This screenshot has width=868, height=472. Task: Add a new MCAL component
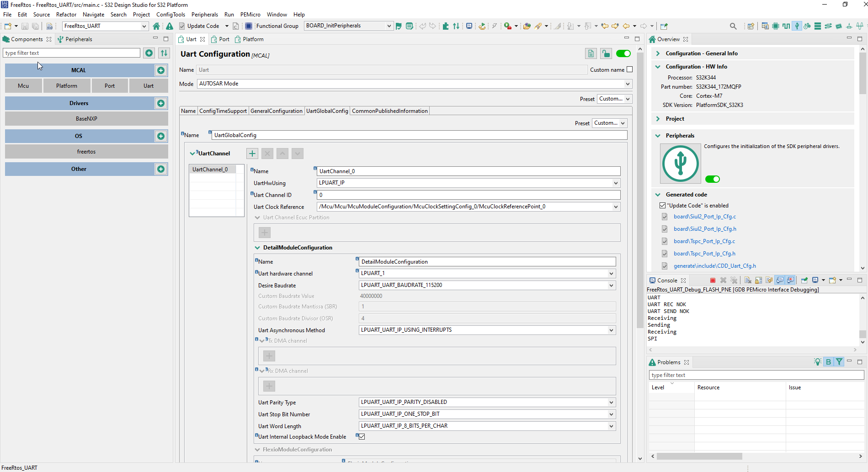[x=161, y=70]
